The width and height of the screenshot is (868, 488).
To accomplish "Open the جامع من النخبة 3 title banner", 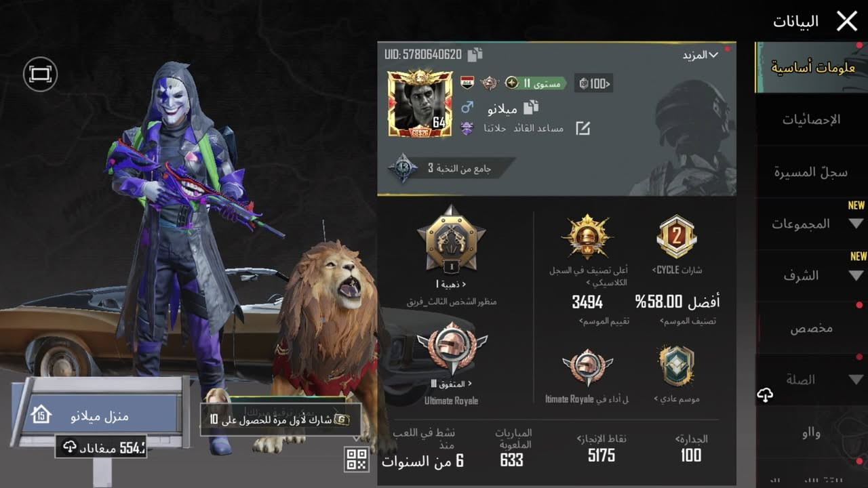I will coord(451,168).
